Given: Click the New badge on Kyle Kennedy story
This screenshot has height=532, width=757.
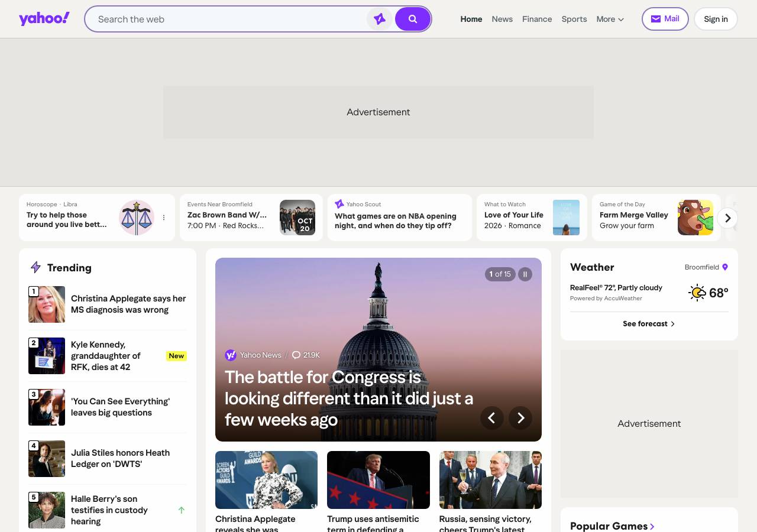Looking at the screenshot, I should (x=176, y=356).
